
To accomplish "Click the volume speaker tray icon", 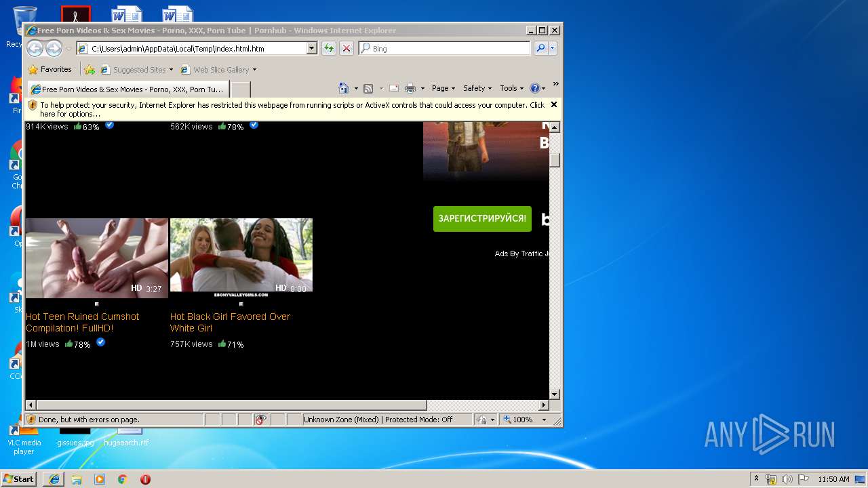I will coord(787,479).
